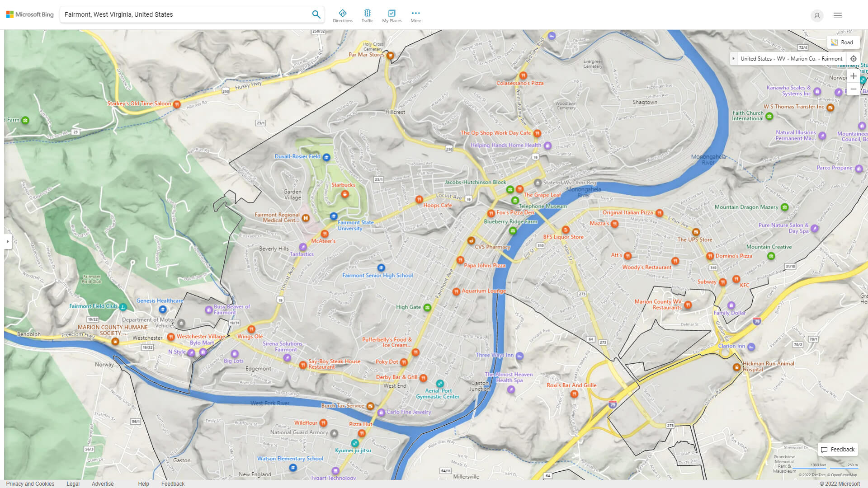The height and width of the screenshot is (488, 868).
Task: Click the zoom in control
Action: (854, 76)
